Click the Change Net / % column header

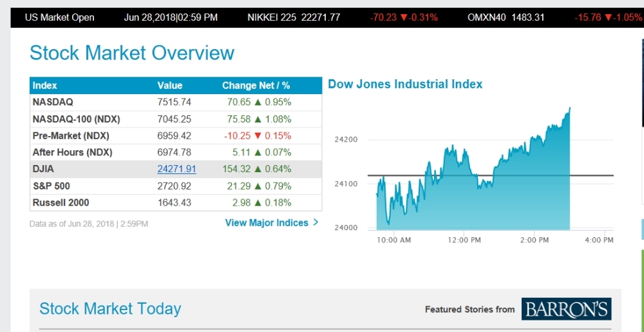[x=256, y=85]
